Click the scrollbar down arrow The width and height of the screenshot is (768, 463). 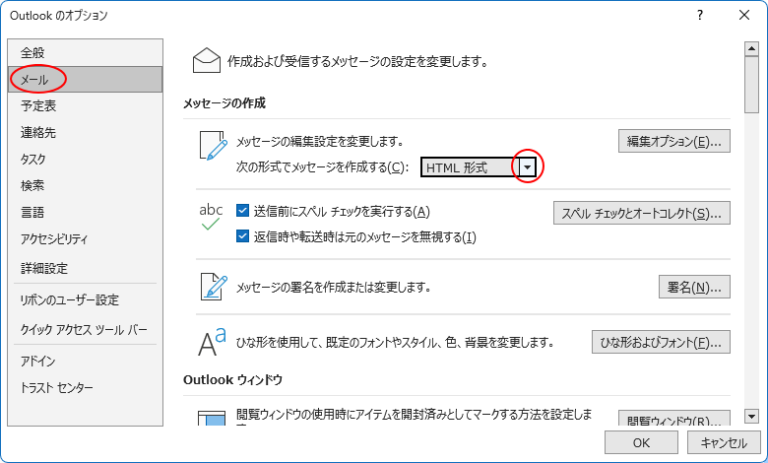(751, 416)
